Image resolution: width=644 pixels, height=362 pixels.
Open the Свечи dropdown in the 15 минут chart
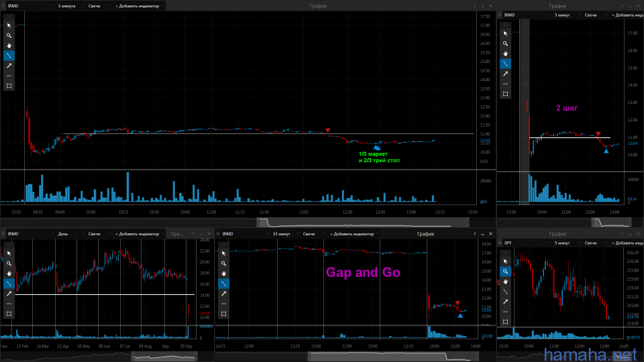(313, 234)
